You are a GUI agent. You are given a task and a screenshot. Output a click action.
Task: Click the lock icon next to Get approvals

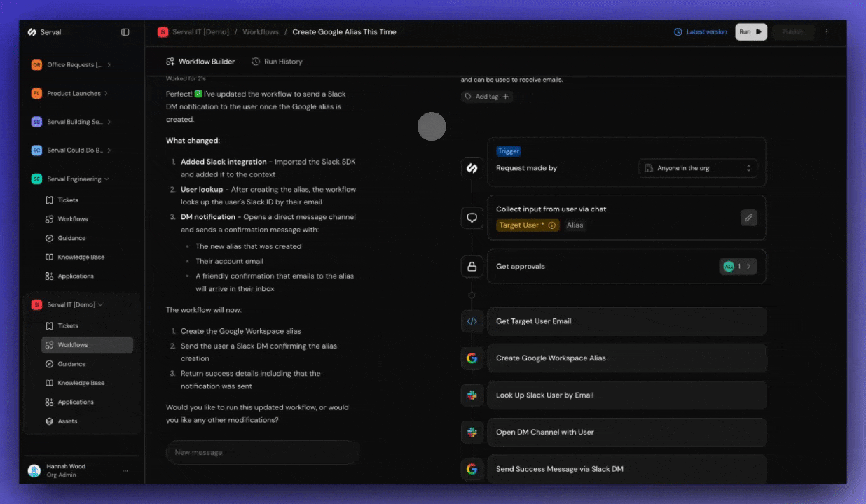pyautogui.click(x=472, y=266)
